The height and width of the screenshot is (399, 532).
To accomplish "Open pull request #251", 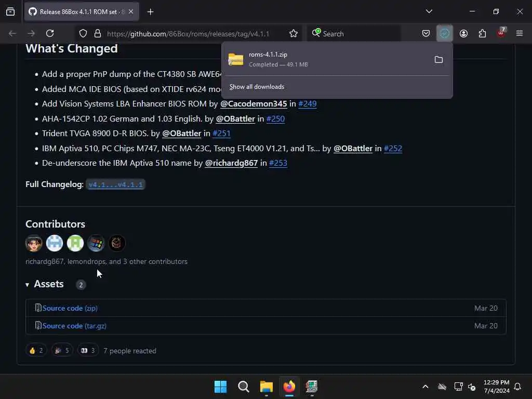I will (x=221, y=134).
